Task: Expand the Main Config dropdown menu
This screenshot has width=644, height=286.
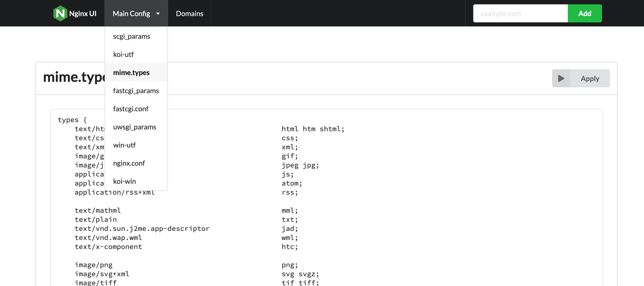Action: click(x=136, y=13)
